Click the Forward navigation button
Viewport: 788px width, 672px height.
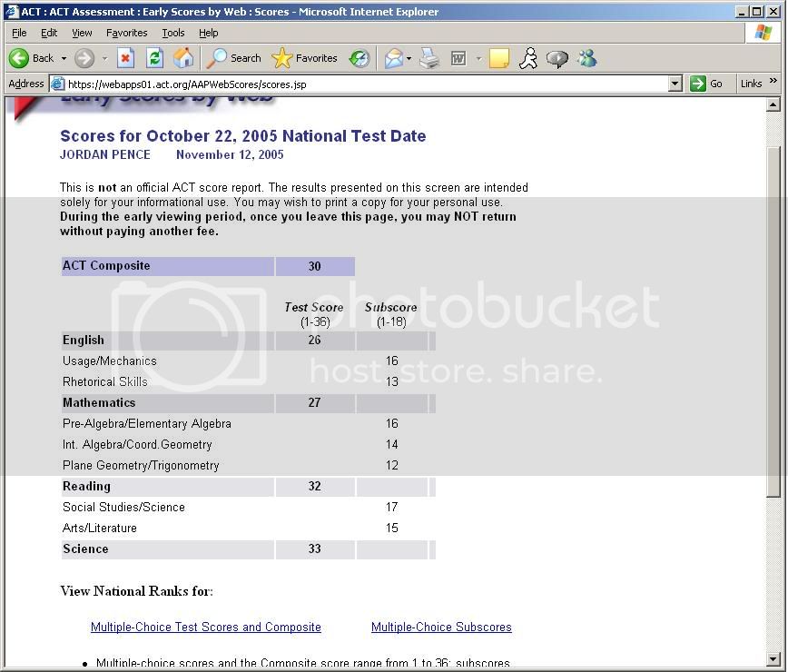click(84, 58)
